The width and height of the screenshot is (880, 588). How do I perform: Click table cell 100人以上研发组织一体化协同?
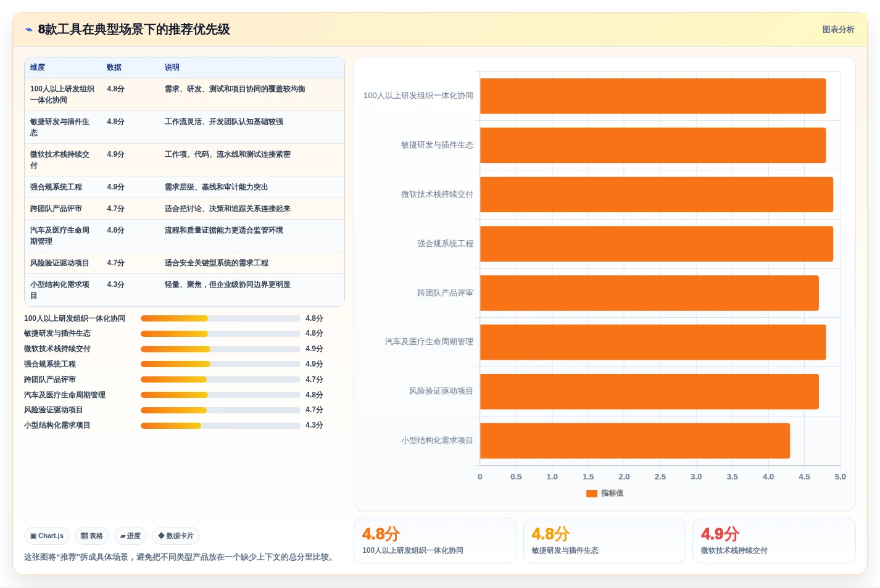tap(62, 94)
